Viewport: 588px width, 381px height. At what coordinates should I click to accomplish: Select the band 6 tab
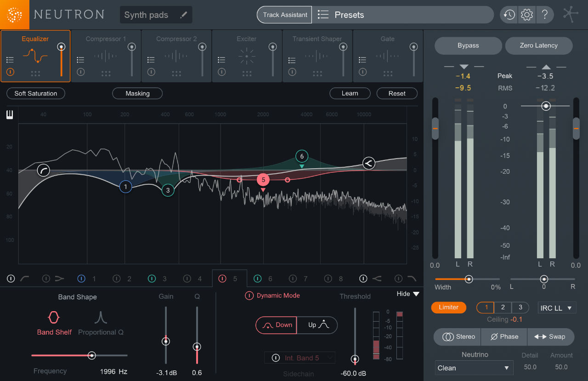(265, 279)
